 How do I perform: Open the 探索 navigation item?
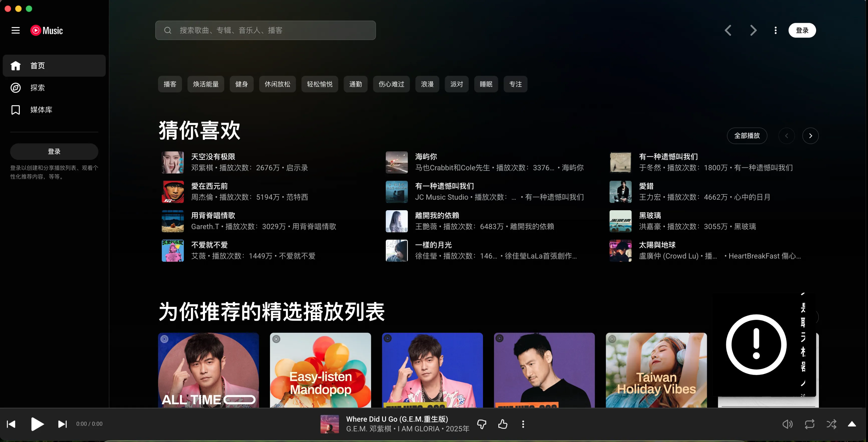[x=54, y=88]
